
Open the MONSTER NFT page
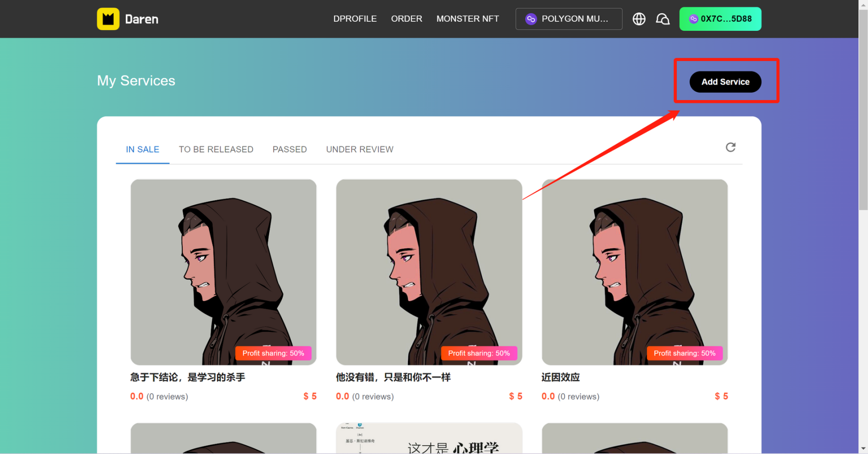467,19
